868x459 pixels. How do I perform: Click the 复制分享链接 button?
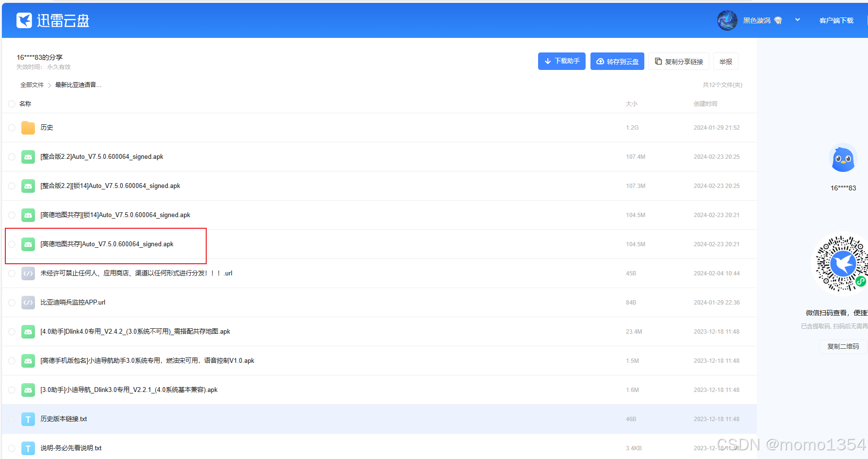679,61
